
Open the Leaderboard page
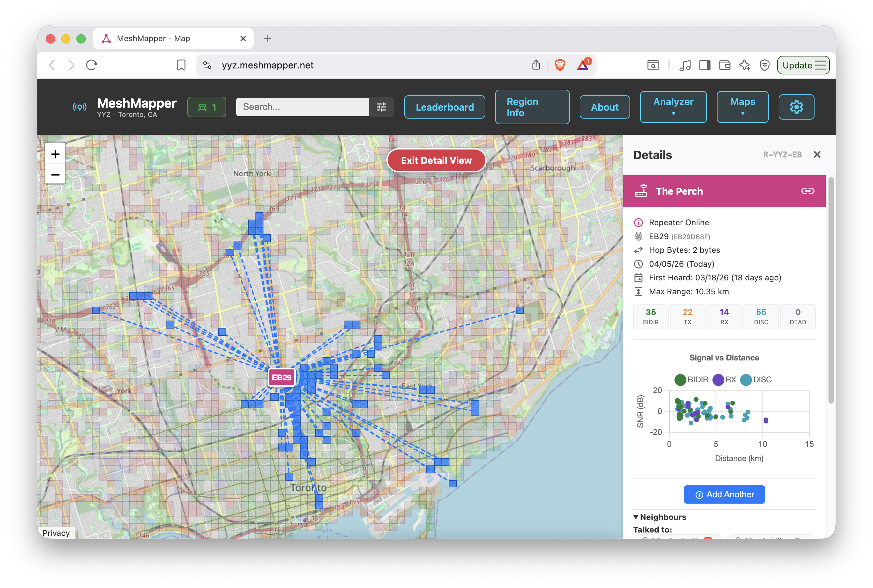point(444,107)
